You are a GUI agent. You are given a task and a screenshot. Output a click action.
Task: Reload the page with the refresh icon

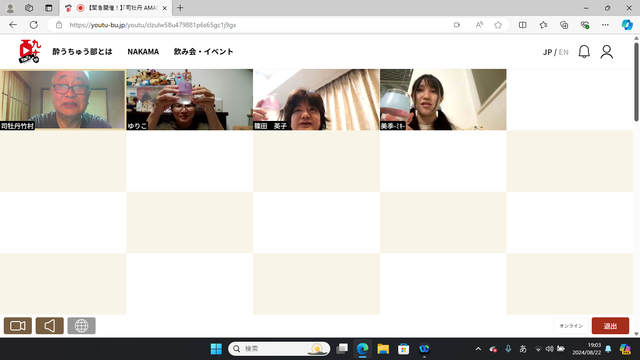point(34,25)
